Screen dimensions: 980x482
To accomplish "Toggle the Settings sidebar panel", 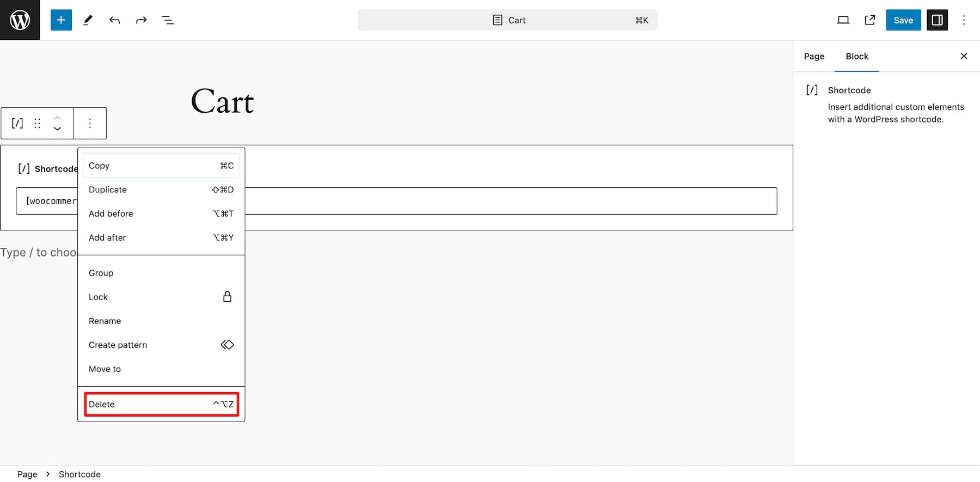I will point(937,20).
